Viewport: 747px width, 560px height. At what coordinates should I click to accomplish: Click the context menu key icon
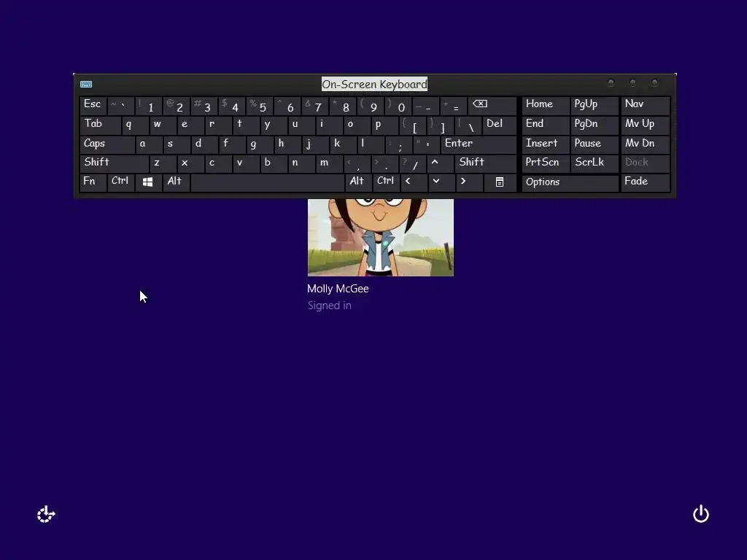tap(500, 182)
